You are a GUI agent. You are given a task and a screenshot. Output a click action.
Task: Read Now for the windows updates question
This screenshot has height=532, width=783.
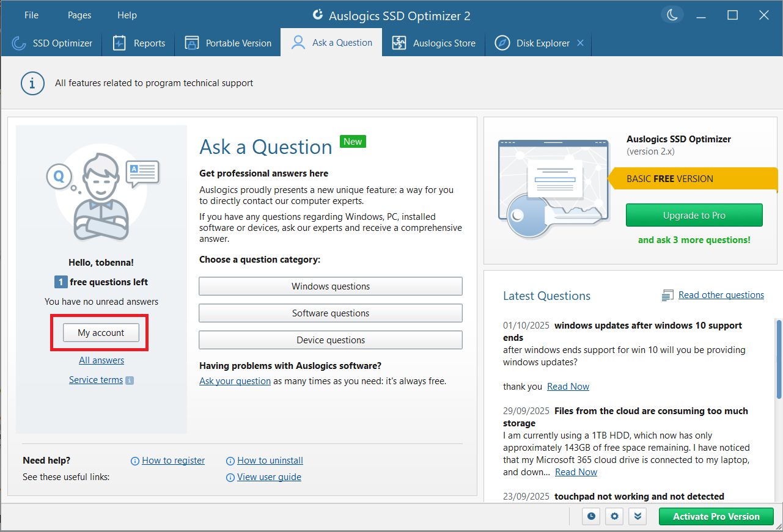point(568,387)
